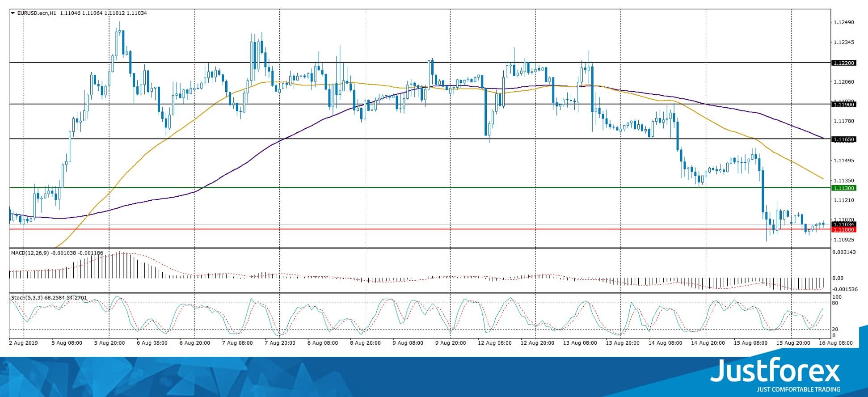Viewport: 868px width, 397px height.
Task: Click the 2 Aug 2019 date label
Action: (x=24, y=343)
